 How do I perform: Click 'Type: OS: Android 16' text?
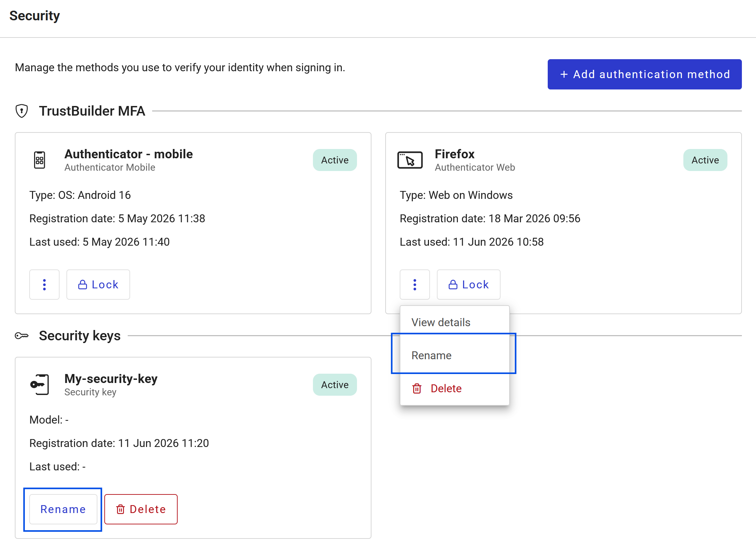point(80,195)
